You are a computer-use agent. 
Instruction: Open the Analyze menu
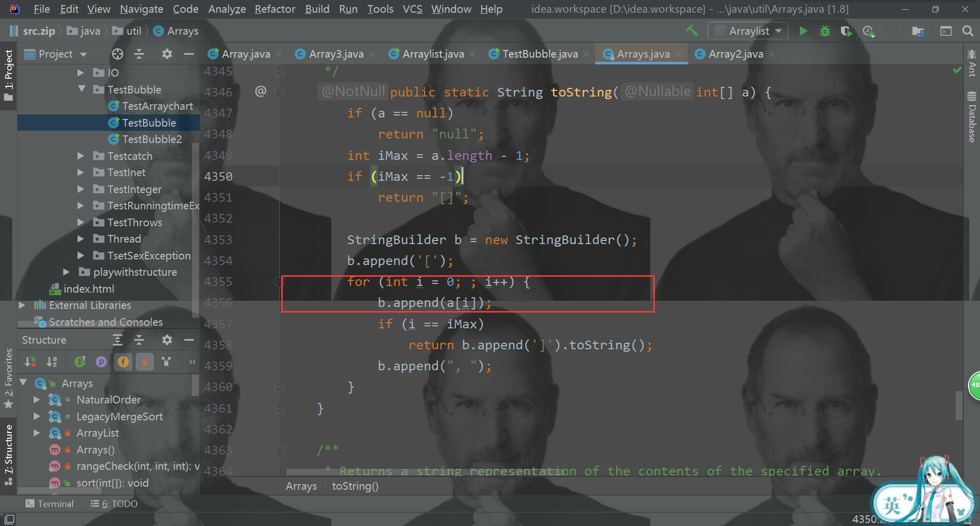(x=227, y=9)
